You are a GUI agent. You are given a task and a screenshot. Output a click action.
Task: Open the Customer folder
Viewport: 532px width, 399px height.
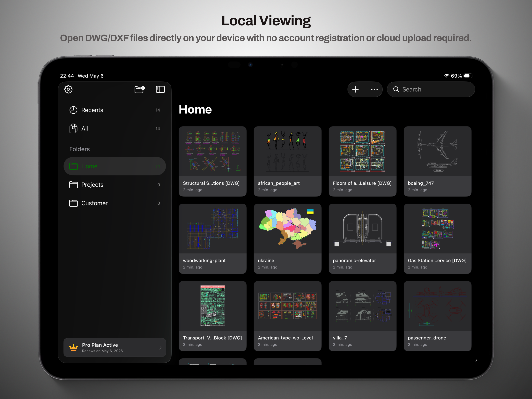coord(115,203)
